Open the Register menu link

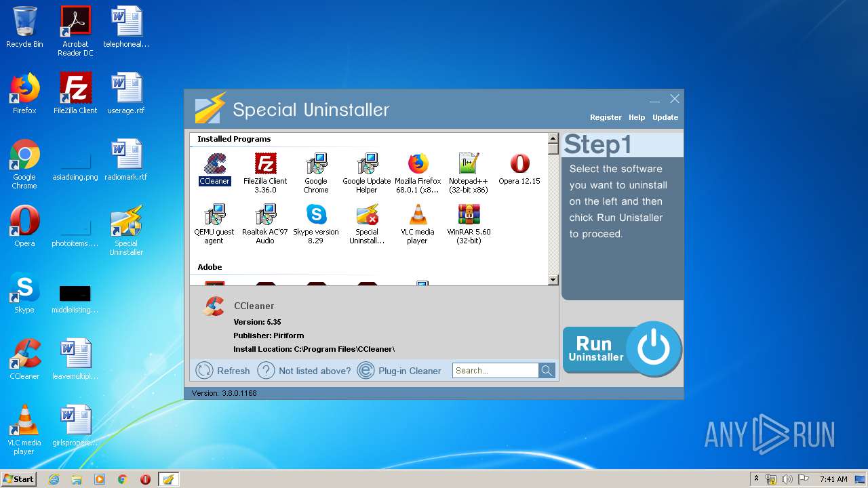[606, 117]
